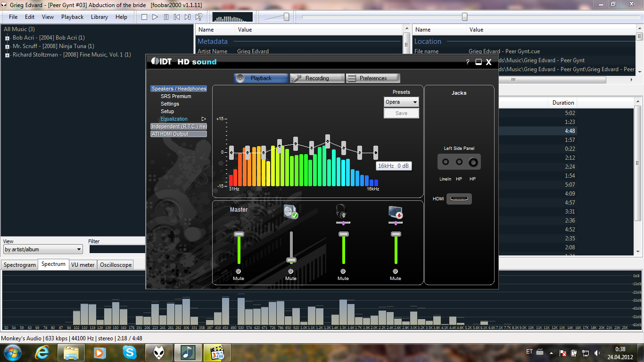Screen dimensions: 644x362
Task: Open Skype from taskbar
Action: [x=129, y=352]
